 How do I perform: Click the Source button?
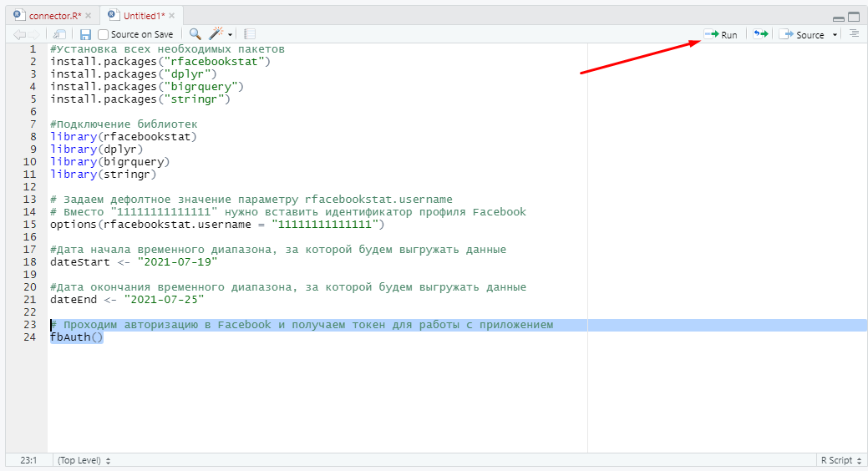pyautogui.click(x=802, y=34)
